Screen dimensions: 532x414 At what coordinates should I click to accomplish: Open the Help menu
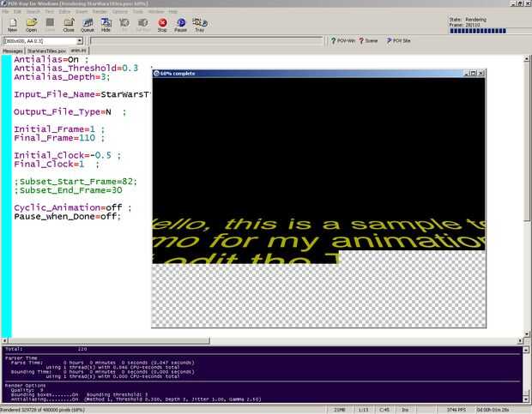pos(173,11)
